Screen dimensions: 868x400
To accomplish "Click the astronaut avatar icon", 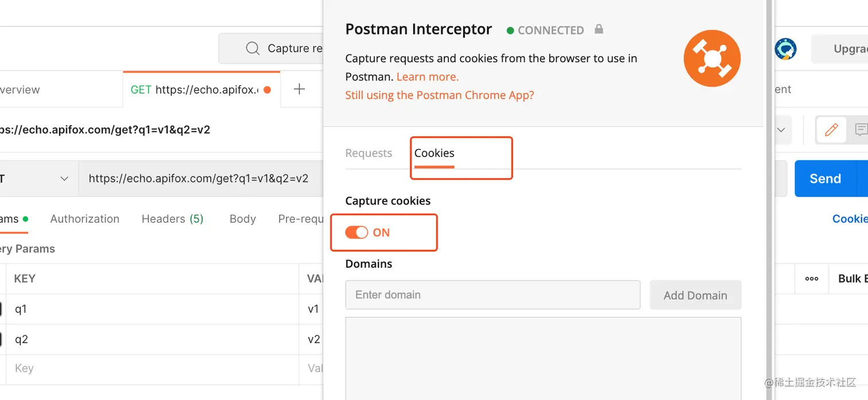I will [x=785, y=49].
